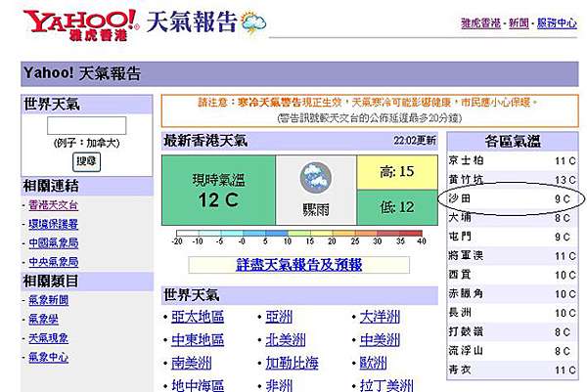587x392 pixels.
Task: Open the 服務中心 header link
Action: click(x=557, y=23)
